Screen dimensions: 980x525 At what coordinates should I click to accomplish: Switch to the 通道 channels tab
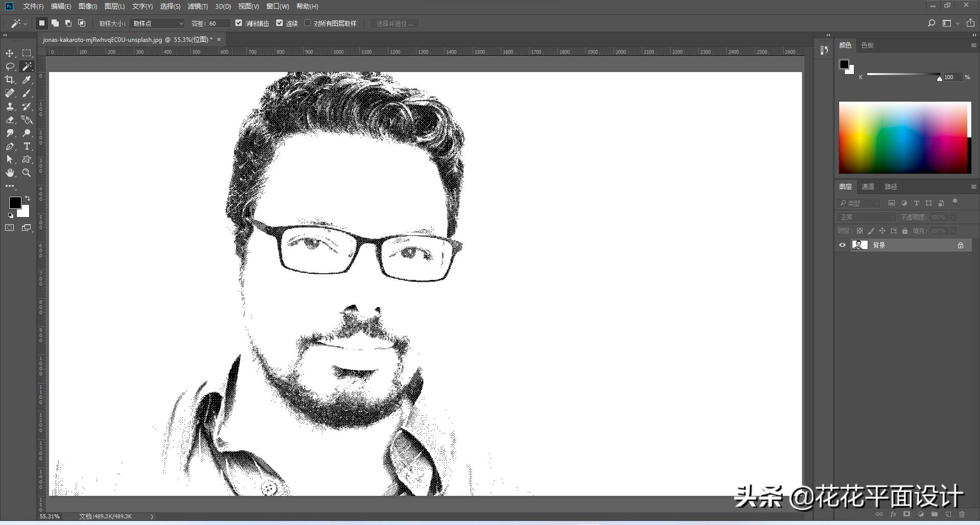(x=868, y=187)
